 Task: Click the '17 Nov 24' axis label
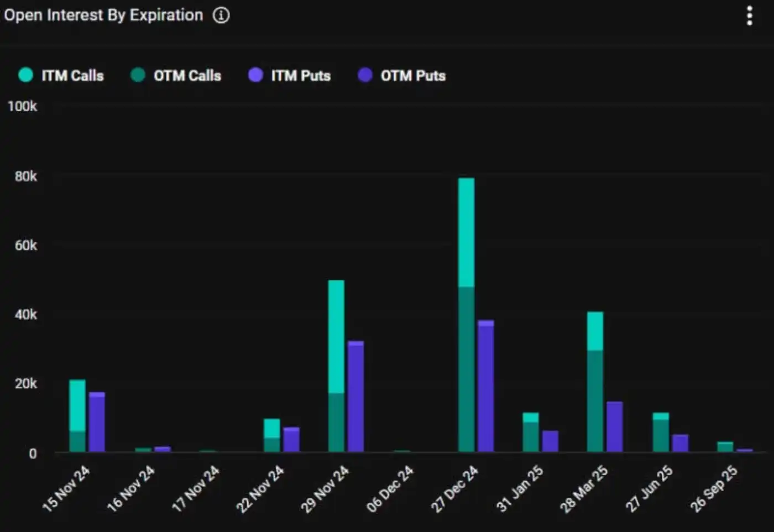tap(195, 488)
